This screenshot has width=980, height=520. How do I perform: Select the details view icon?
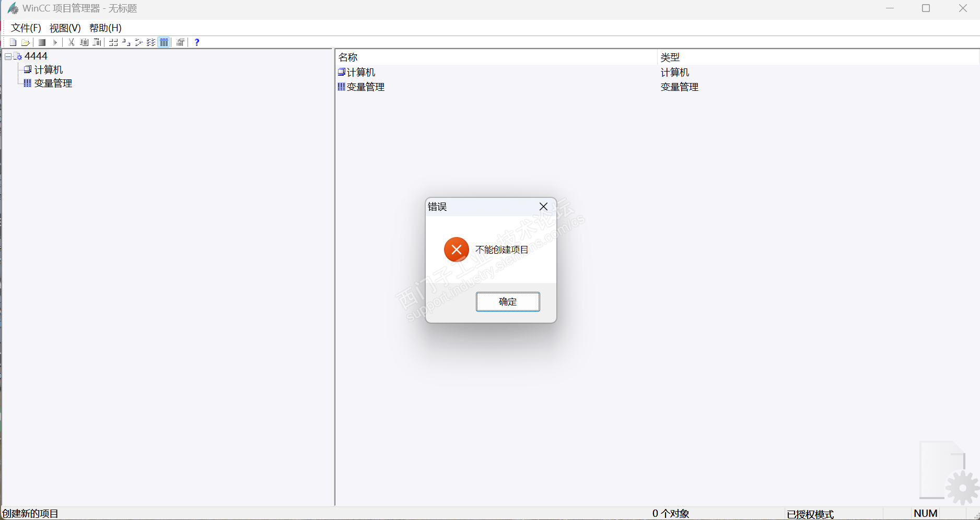click(x=164, y=42)
